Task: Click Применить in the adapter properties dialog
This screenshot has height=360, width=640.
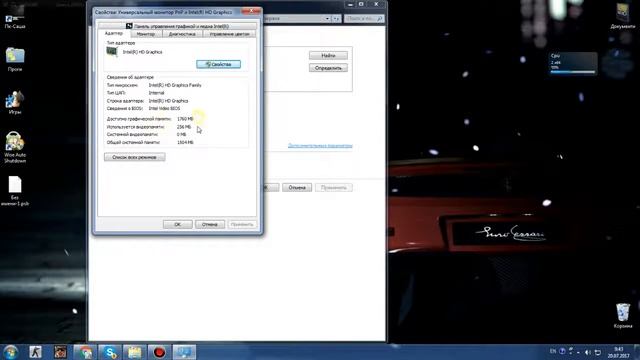Action: click(242, 224)
